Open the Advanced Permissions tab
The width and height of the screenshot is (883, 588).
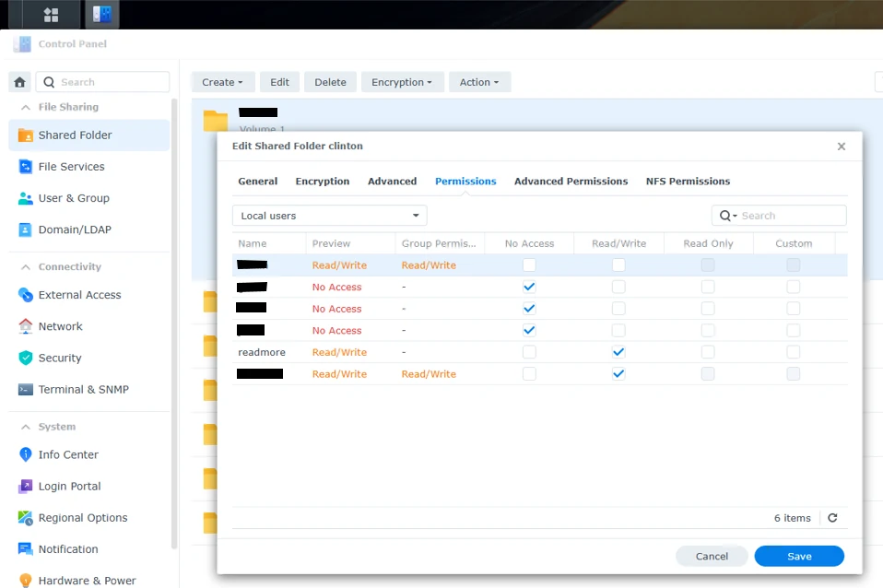[x=571, y=182]
